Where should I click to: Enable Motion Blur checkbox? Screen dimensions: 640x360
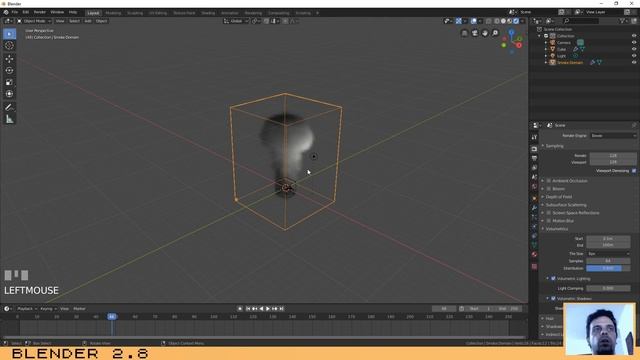549,221
